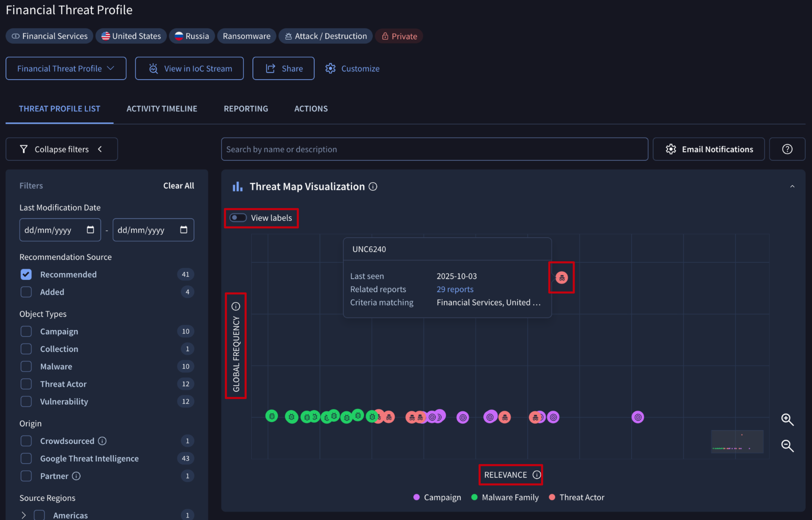Open the first date calendar picker icon
The width and height of the screenshot is (812, 520).
click(x=91, y=230)
